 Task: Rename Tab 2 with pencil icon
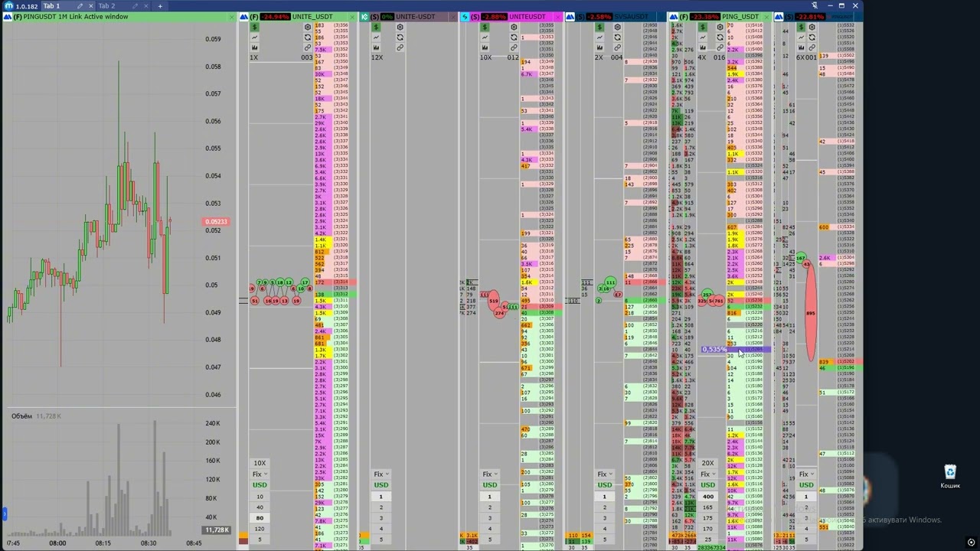pos(135,6)
